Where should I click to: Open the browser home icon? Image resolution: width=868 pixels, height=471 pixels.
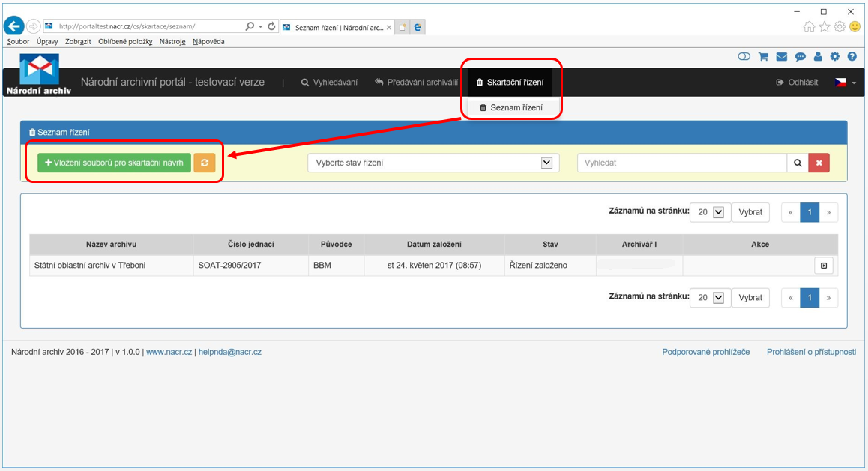[809, 26]
